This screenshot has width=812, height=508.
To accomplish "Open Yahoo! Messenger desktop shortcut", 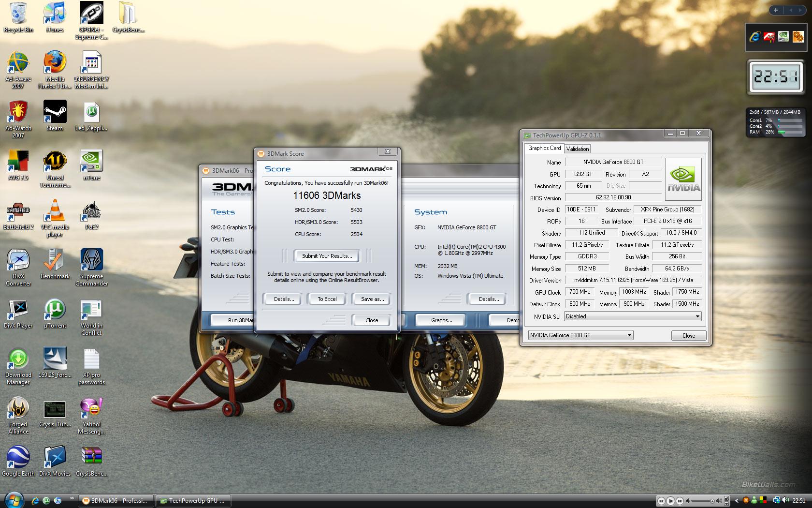I will 91,415.
